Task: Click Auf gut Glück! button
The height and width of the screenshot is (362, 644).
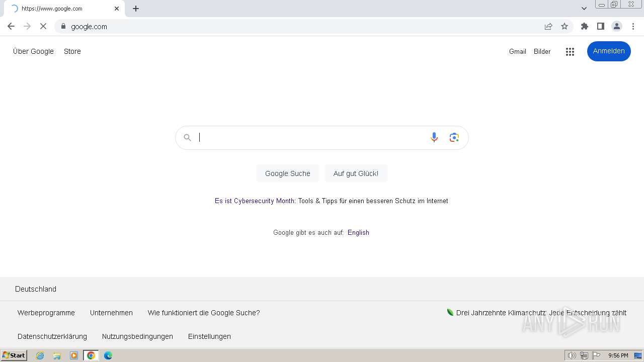Action: point(356,173)
